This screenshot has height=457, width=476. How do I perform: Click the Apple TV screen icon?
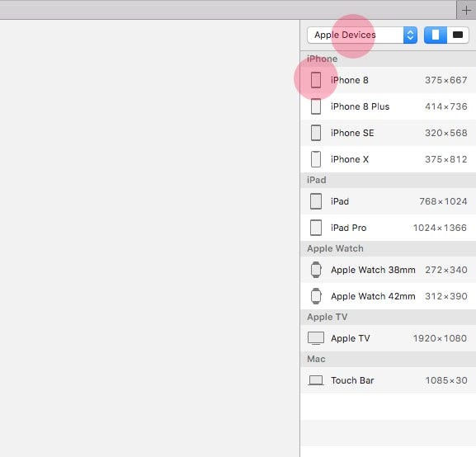pos(316,338)
